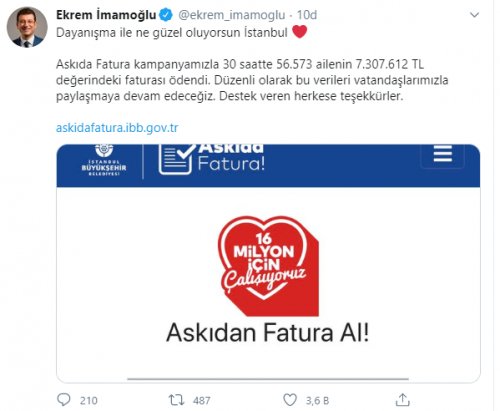Click the @ekrem_imamoglu handle
This screenshot has height=411, width=500.
pyautogui.click(x=232, y=15)
